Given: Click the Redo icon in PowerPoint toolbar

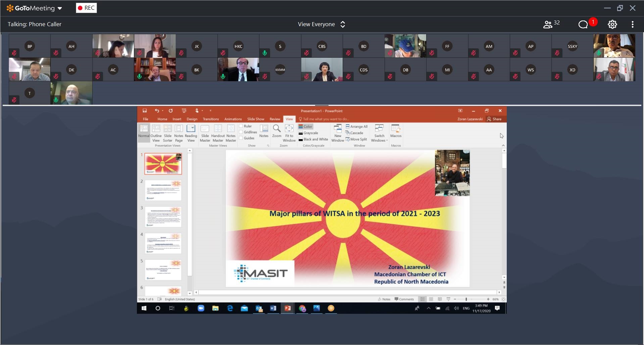Looking at the screenshot, I should point(170,111).
